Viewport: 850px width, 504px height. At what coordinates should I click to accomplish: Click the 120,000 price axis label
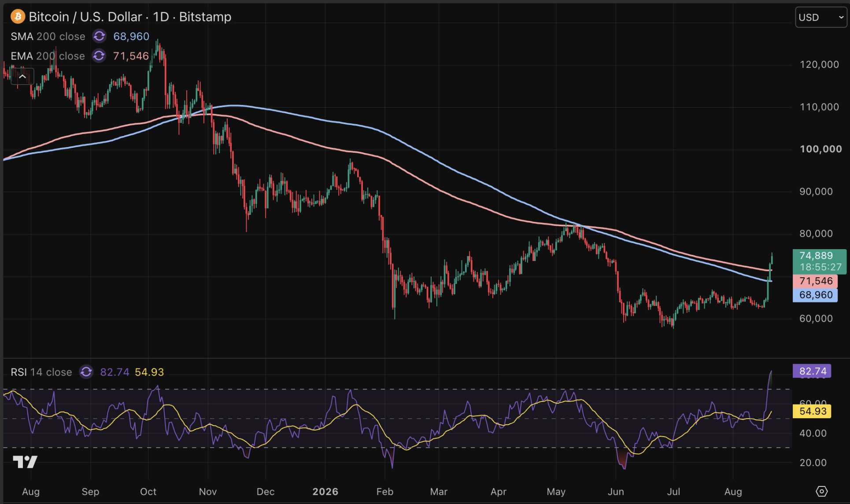coord(819,65)
